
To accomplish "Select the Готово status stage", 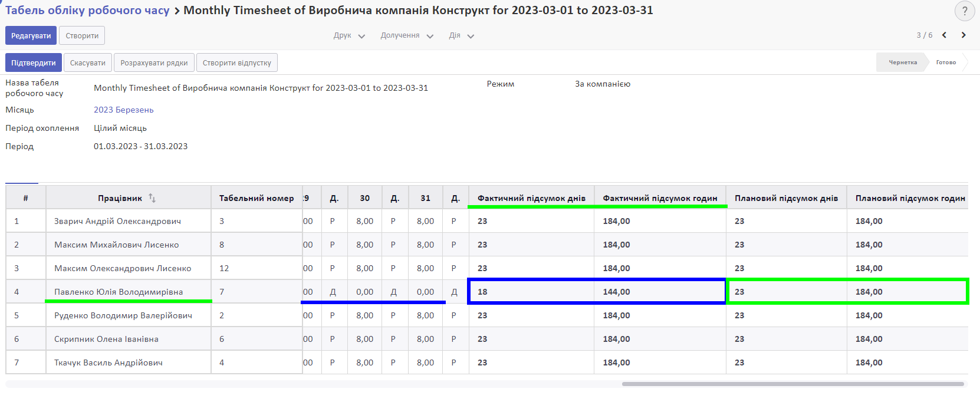I will 946,62.
